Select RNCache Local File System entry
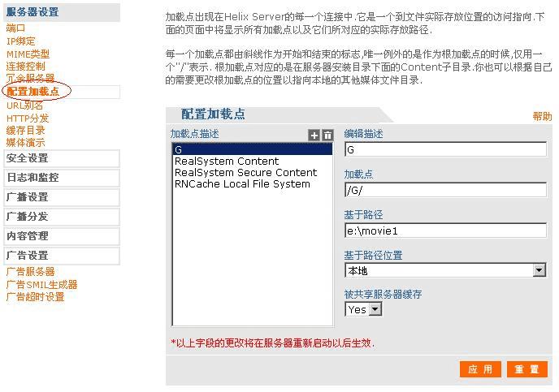The width and height of the screenshot is (559, 392). pos(242,184)
